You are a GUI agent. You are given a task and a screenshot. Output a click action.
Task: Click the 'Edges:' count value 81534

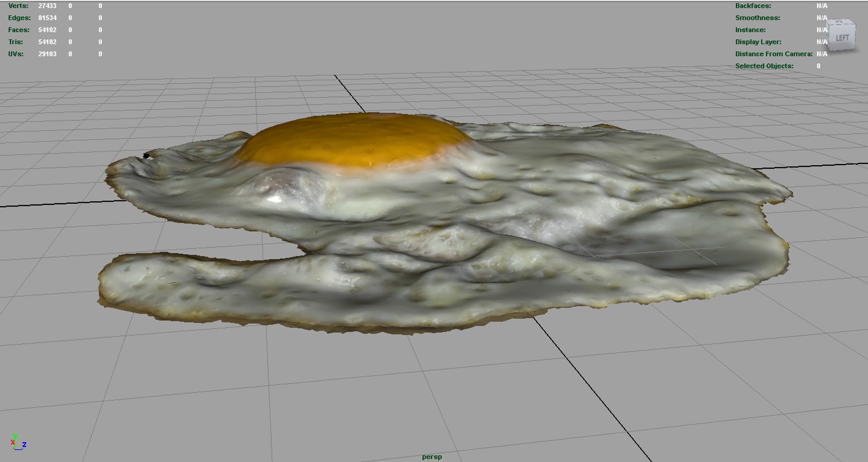47,18
